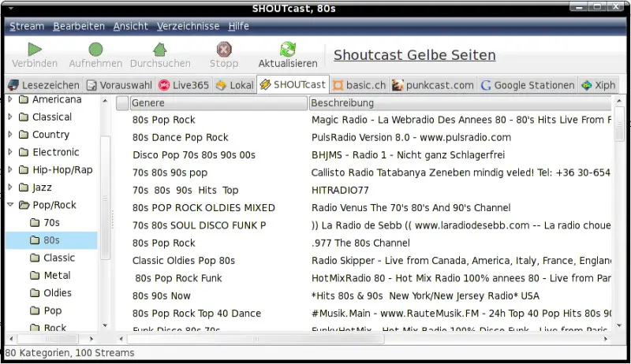Switch to the Google Stationen tab
Image resolution: width=631 pixels, height=364 pixels.
528,85
